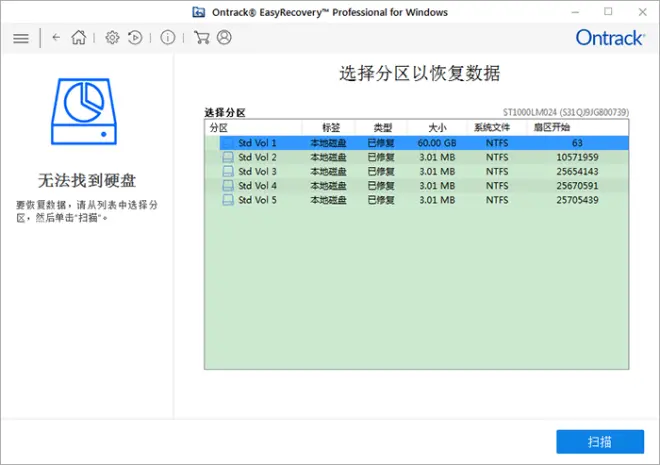The height and width of the screenshot is (465, 660).
Task: Click 3.01 MB cell in Std Vol 3 row
Action: pos(437,172)
